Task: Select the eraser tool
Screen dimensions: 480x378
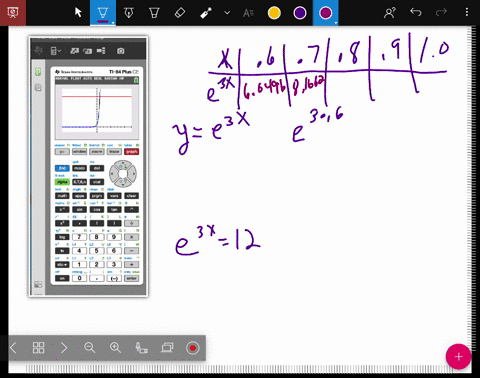Action: [x=180, y=13]
